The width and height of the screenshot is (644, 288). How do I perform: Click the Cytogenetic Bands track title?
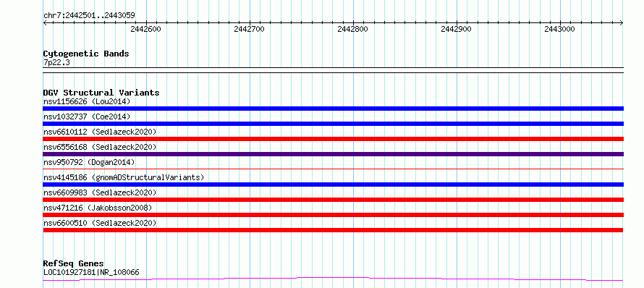point(86,54)
